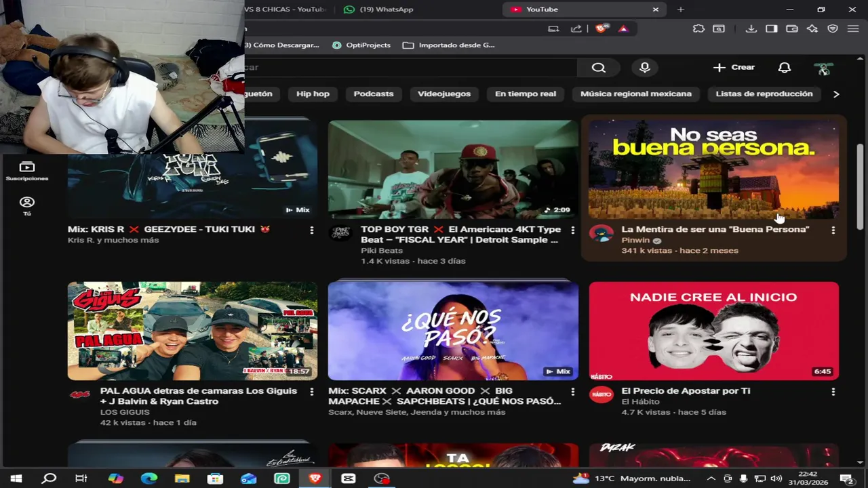
Task: Select Música regional mexicana chip
Action: (636, 94)
